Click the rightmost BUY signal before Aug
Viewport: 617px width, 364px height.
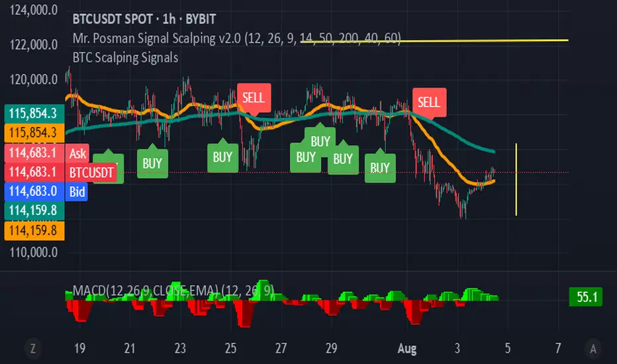380,167
